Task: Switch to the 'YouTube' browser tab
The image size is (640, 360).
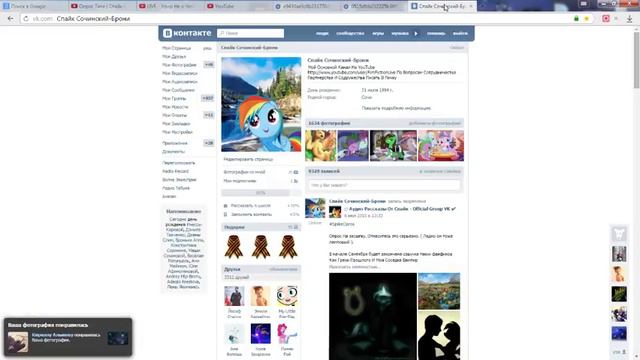Action: pos(237,6)
